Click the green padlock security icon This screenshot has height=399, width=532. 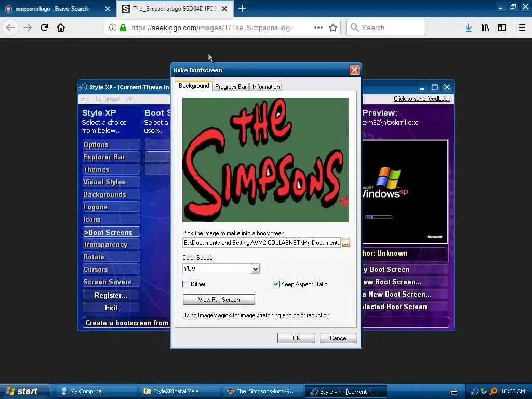123,28
